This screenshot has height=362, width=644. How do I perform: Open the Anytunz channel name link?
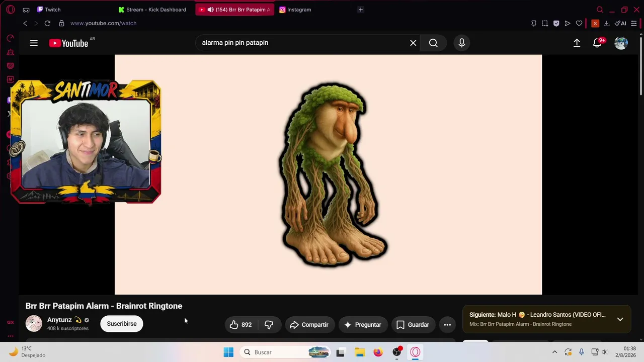coord(59,320)
